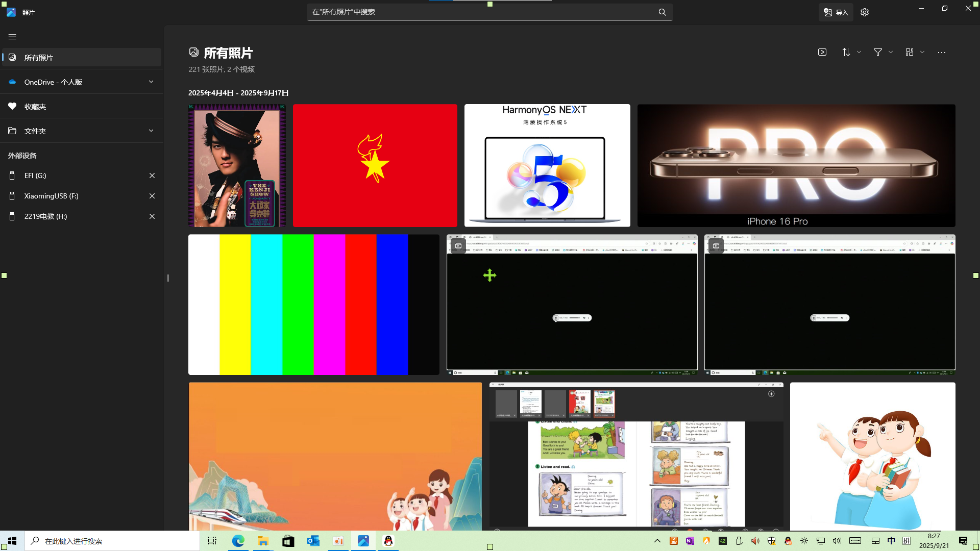The width and height of the screenshot is (980, 551).
Task: Open the gallery view layout dropdown
Action: (915, 52)
